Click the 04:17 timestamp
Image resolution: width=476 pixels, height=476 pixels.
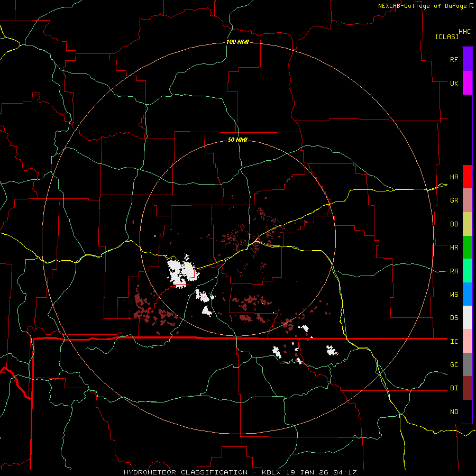[345, 472]
